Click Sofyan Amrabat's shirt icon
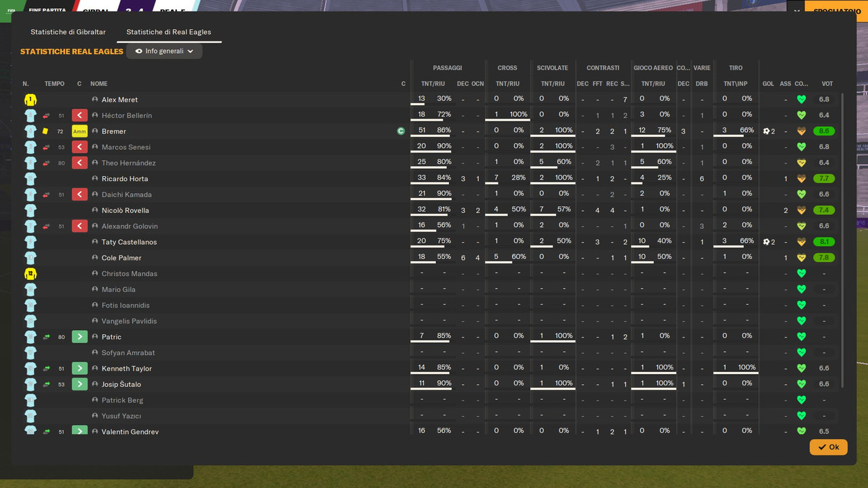Image resolution: width=868 pixels, height=488 pixels. pyautogui.click(x=30, y=353)
